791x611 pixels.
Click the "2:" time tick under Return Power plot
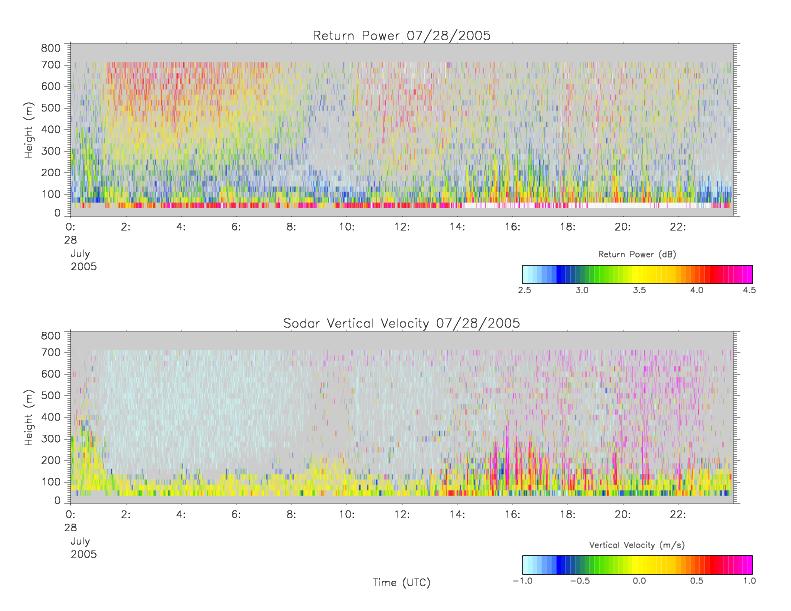(x=126, y=227)
